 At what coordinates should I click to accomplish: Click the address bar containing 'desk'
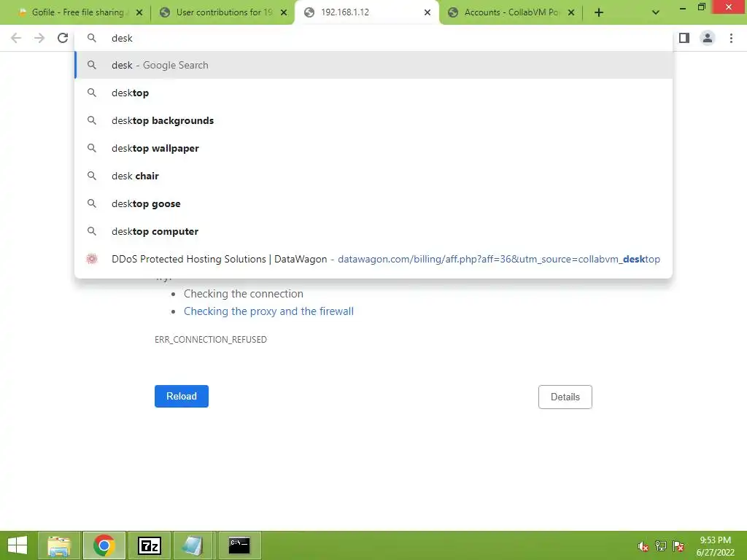click(373, 38)
